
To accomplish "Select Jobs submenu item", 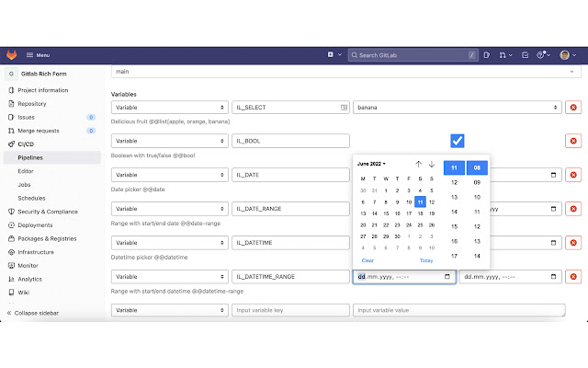I will (x=24, y=185).
